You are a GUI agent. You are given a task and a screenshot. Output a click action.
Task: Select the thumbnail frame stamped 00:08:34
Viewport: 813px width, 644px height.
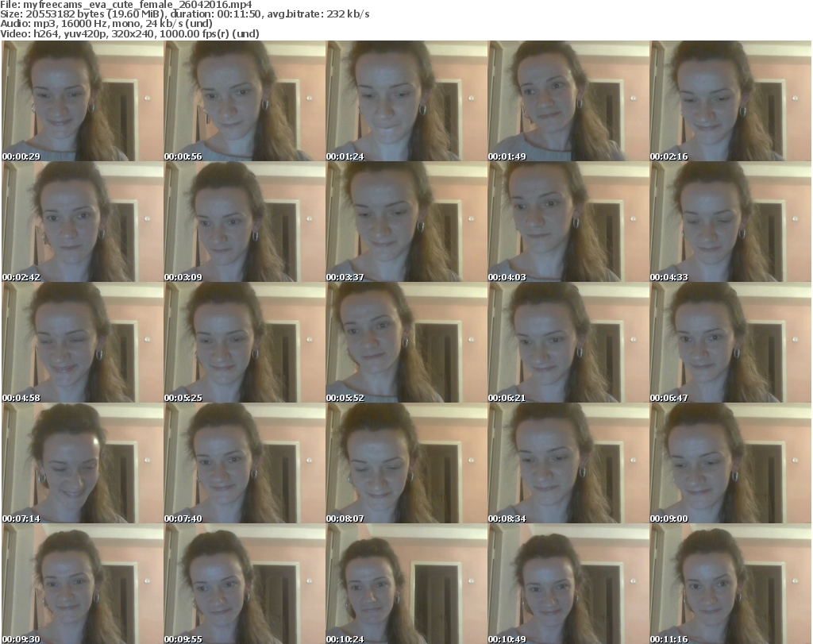point(568,463)
